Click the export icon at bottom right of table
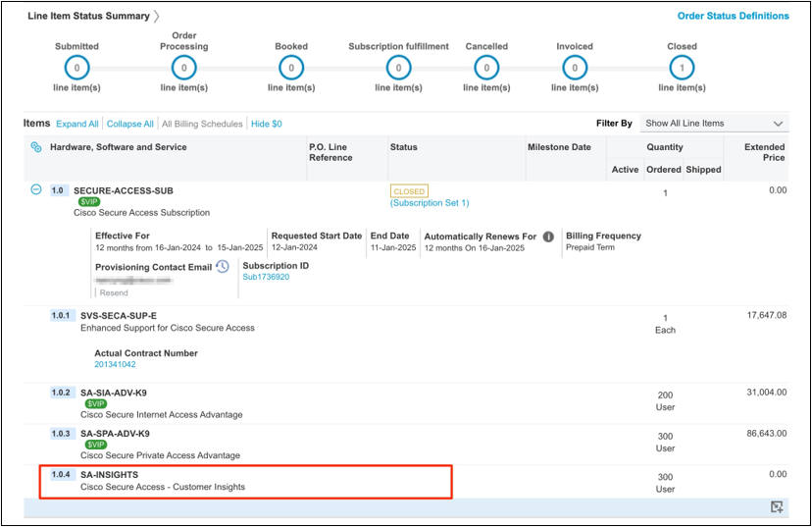Screen dimensions: 812x527 click(x=777, y=506)
